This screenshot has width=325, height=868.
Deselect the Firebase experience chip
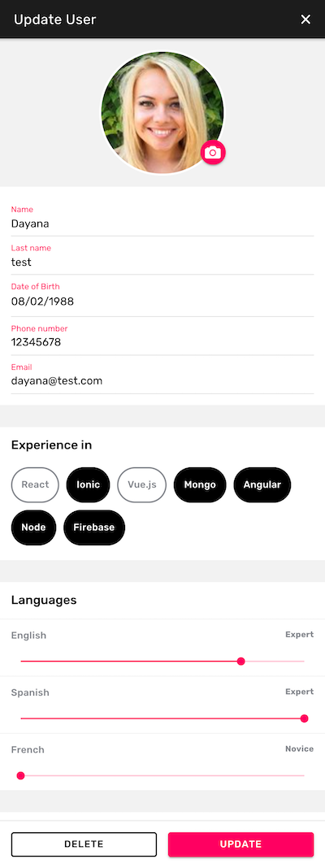click(94, 527)
